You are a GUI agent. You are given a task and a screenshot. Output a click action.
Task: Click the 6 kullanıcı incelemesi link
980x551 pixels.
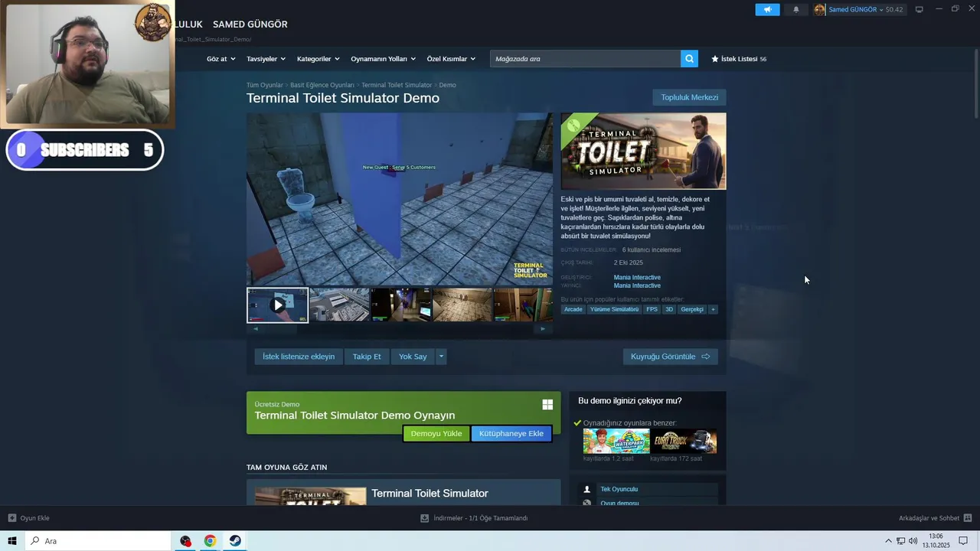652,250
